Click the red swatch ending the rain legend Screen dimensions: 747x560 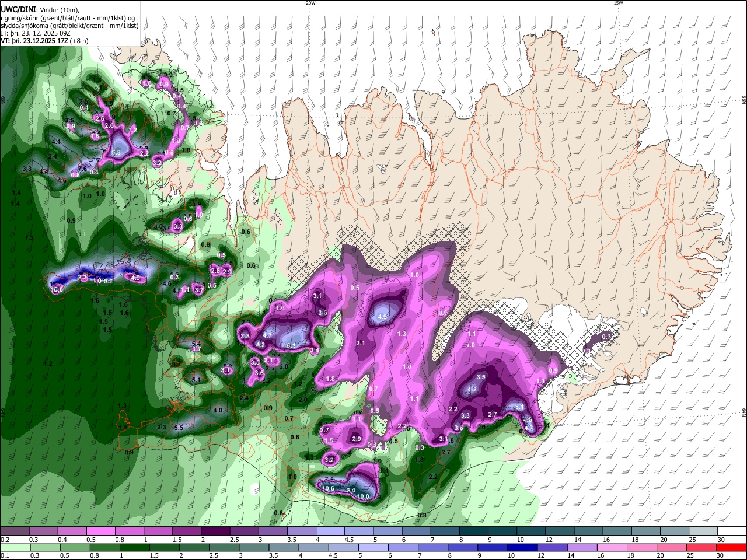732,548
